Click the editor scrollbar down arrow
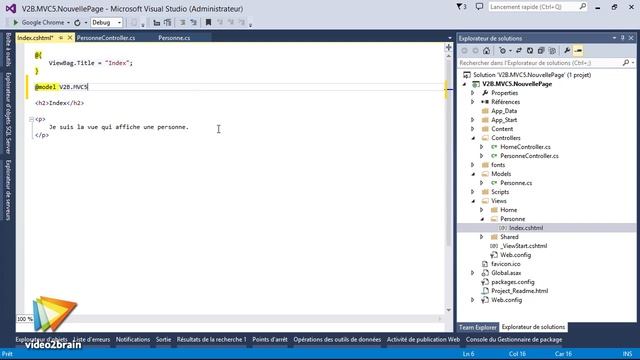This screenshot has height=360, width=640. coord(449,310)
